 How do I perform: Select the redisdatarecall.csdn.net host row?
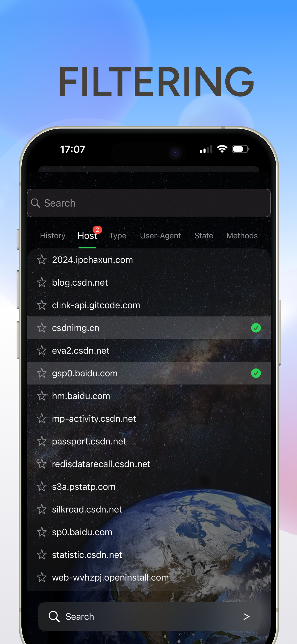click(x=149, y=464)
